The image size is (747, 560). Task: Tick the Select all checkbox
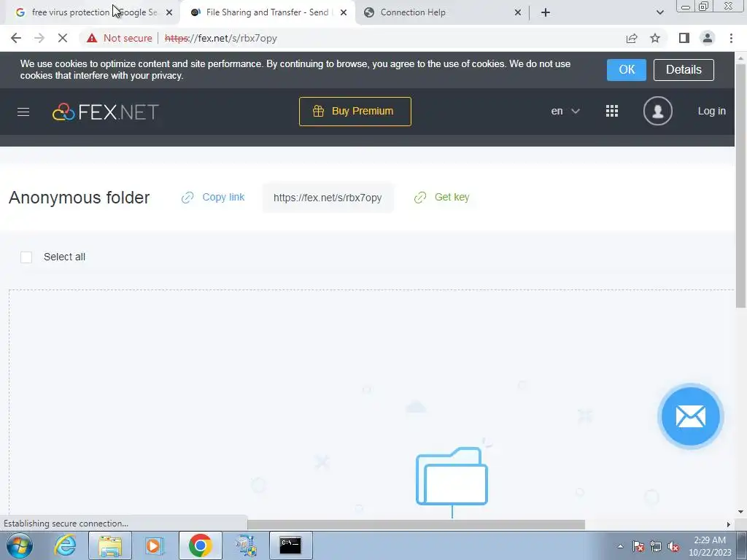26,257
